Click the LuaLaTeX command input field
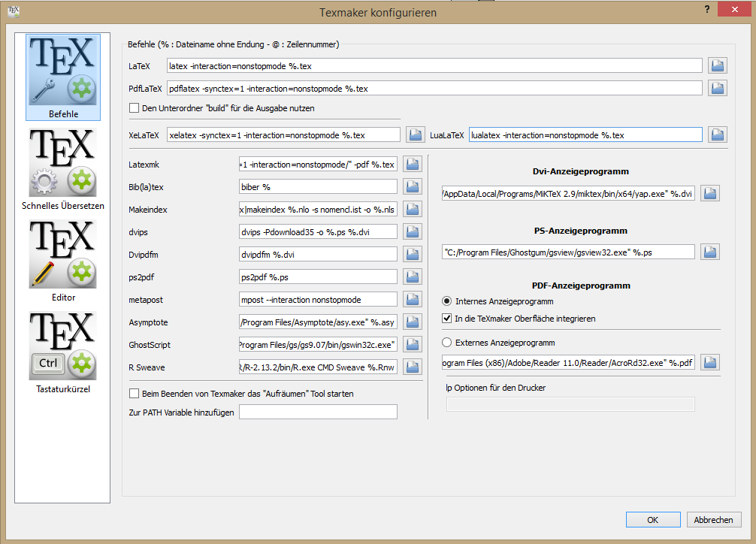756x544 pixels. click(x=585, y=135)
